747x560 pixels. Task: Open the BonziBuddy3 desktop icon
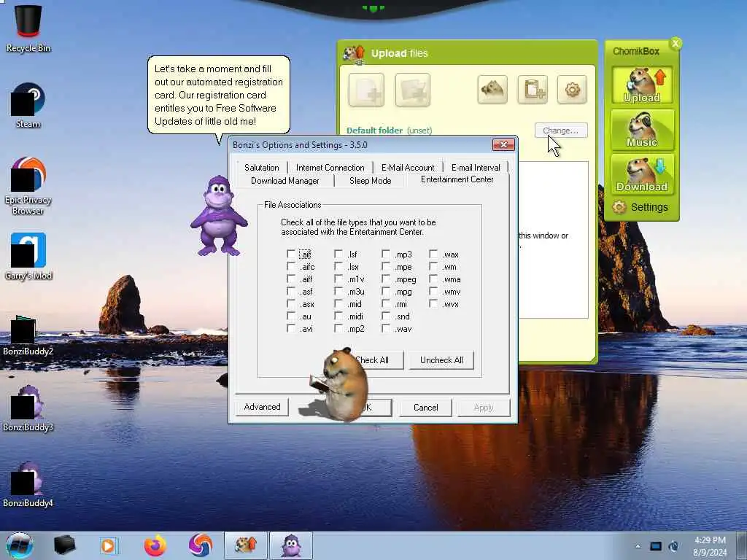pos(28,408)
